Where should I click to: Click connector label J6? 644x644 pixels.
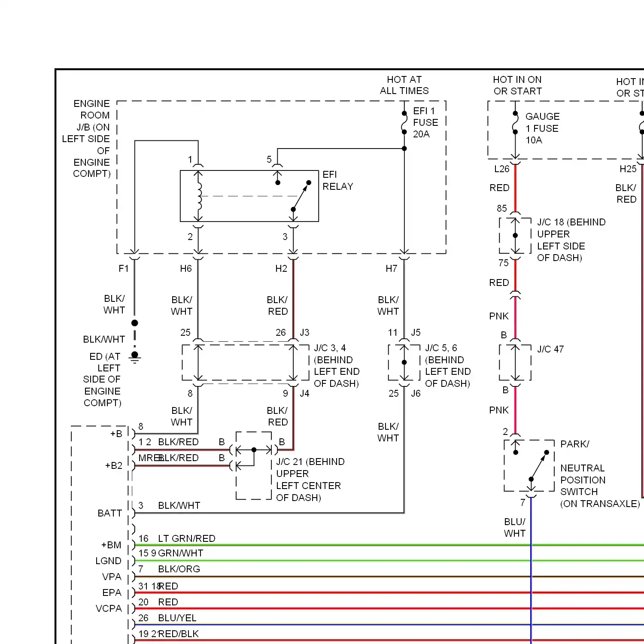tap(416, 393)
